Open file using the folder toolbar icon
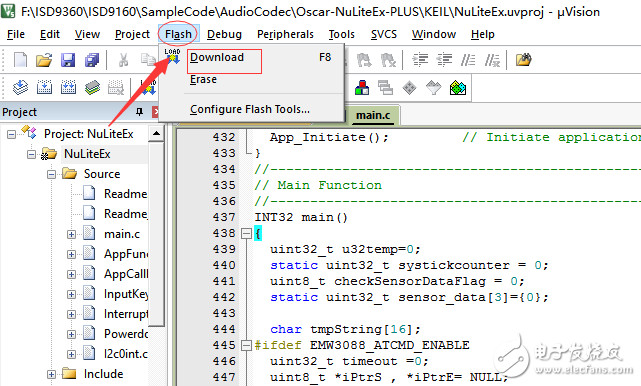The height and width of the screenshot is (386, 641). point(44,60)
